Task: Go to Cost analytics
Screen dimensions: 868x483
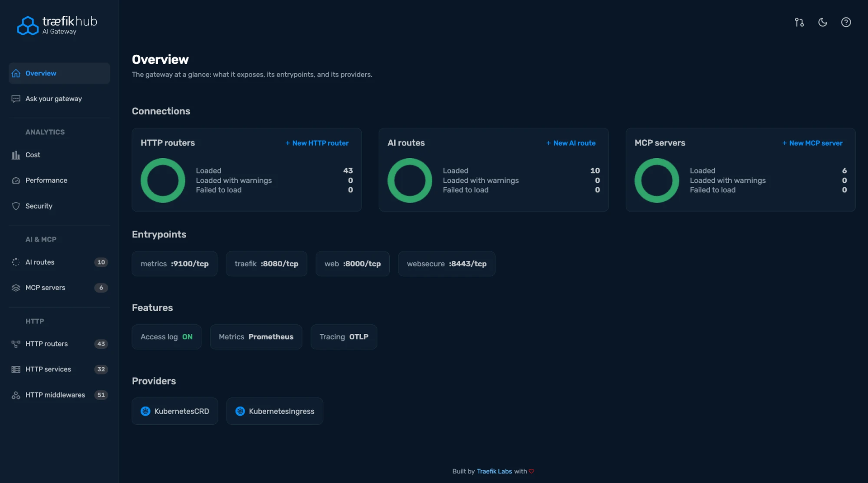Action: tap(59, 155)
